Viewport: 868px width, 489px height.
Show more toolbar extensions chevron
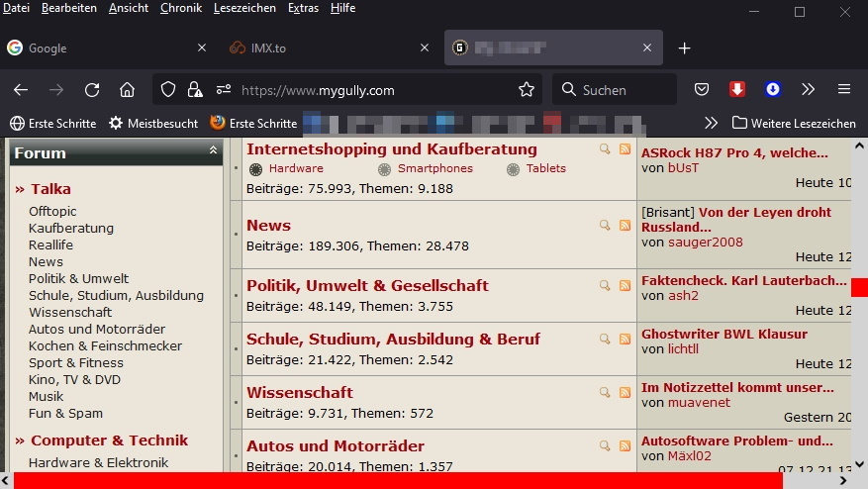(x=809, y=90)
